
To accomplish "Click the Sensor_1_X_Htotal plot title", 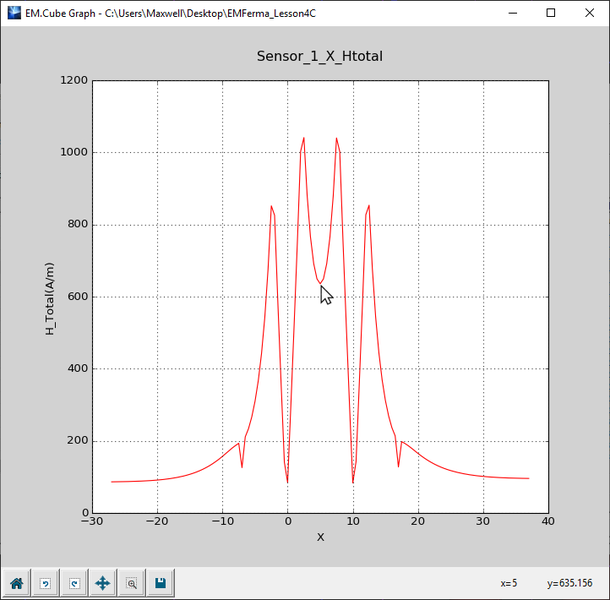I will tap(320, 57).
